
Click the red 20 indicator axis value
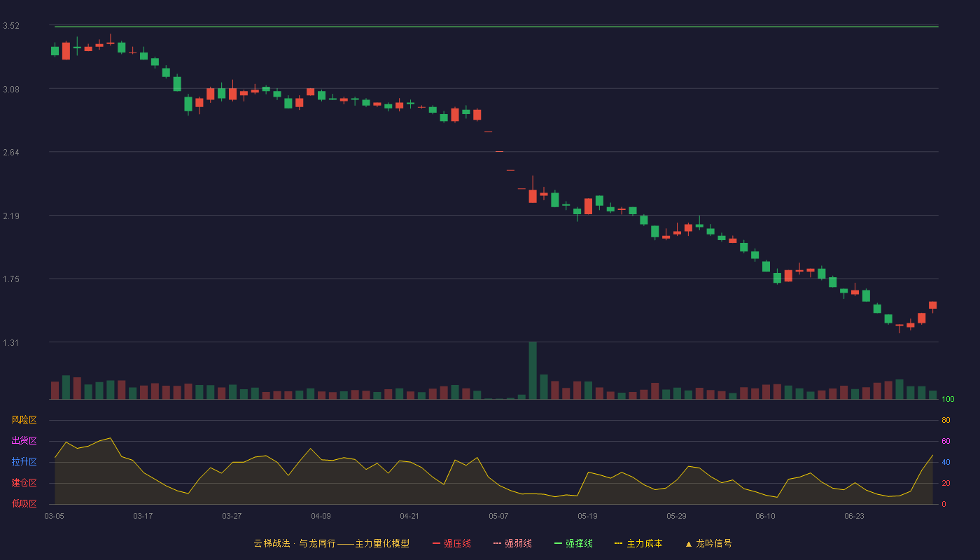pos(946,483)
